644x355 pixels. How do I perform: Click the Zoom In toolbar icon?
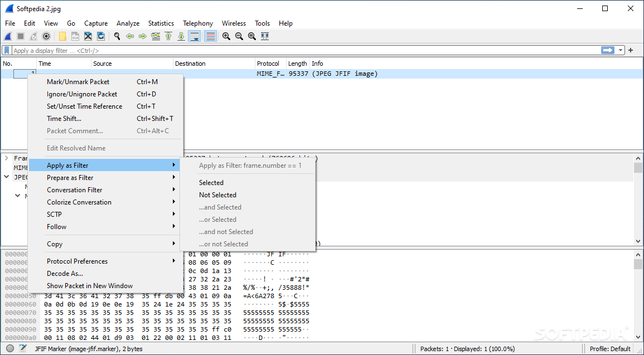226,36
